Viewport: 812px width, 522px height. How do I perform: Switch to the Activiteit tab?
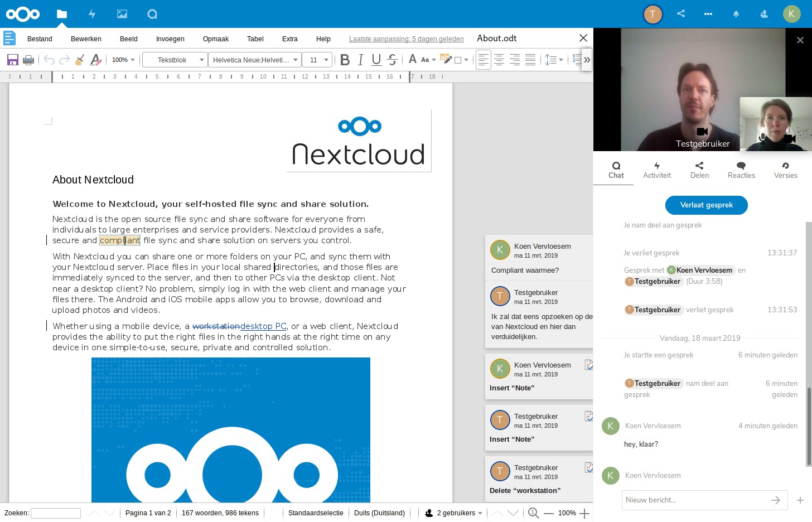click(657, 170)
